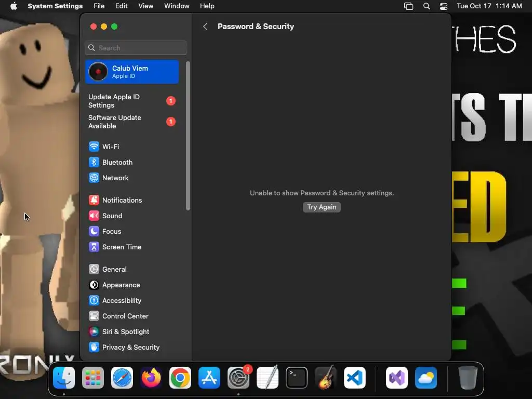532x399 pixels.
Task: Open GarageBand from the Dock
Action: coord(326,378)
